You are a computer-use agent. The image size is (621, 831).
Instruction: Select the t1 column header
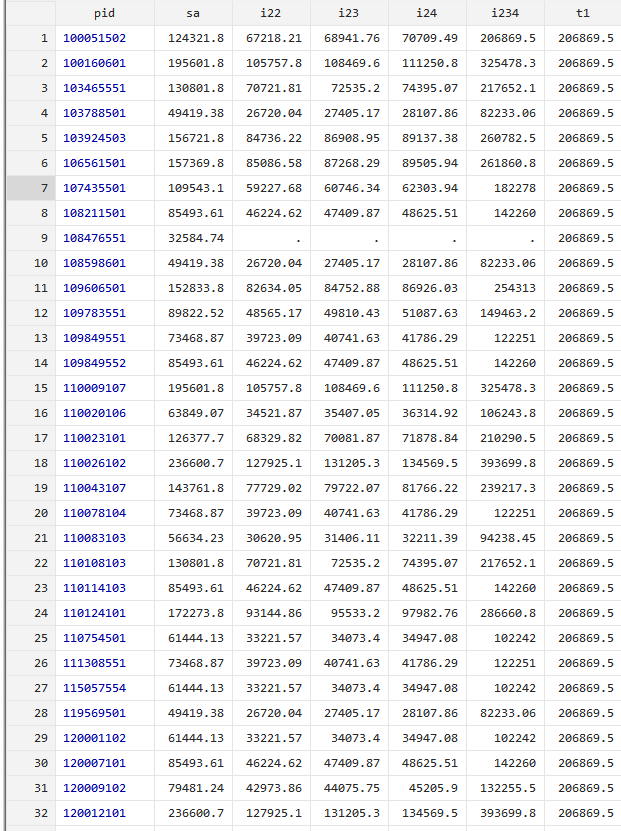pyautogui.click(x=583, y=13)
